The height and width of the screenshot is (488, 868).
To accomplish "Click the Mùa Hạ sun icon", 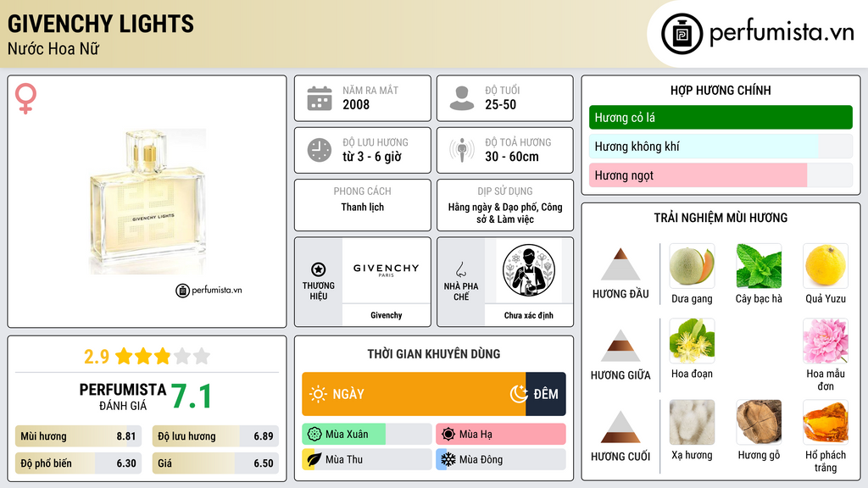I will [448, 435].
